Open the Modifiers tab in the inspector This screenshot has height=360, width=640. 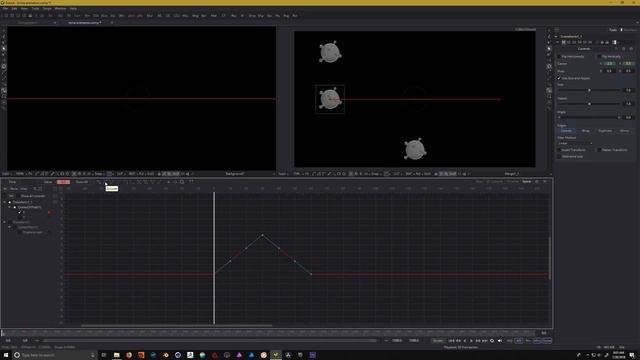coord(630,30)
